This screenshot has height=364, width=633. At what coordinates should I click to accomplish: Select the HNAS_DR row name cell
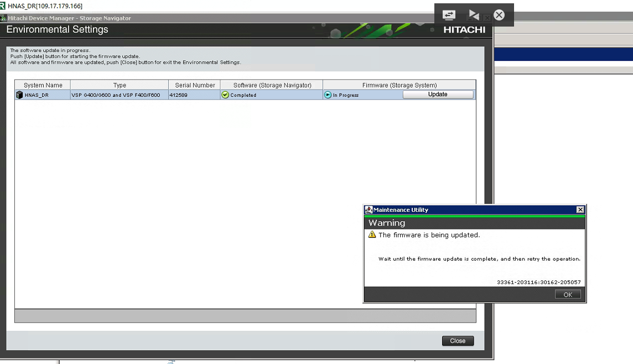point(43,95)
